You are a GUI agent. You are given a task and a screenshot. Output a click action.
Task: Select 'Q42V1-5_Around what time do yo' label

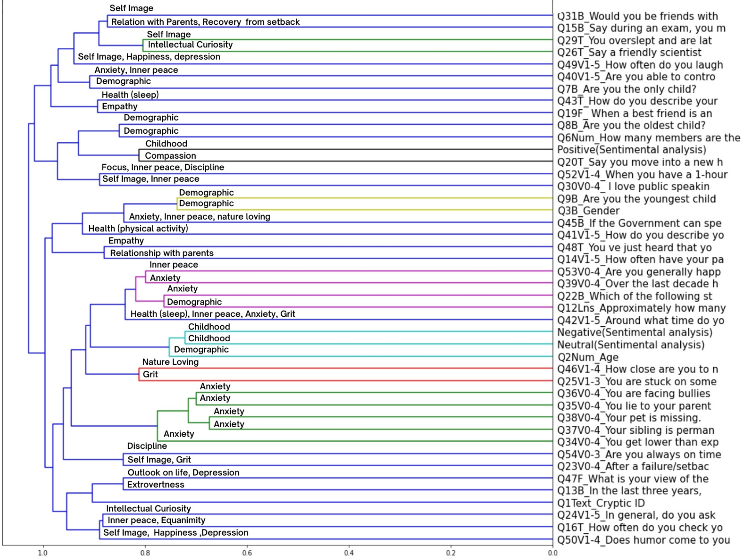pos(640,320)
